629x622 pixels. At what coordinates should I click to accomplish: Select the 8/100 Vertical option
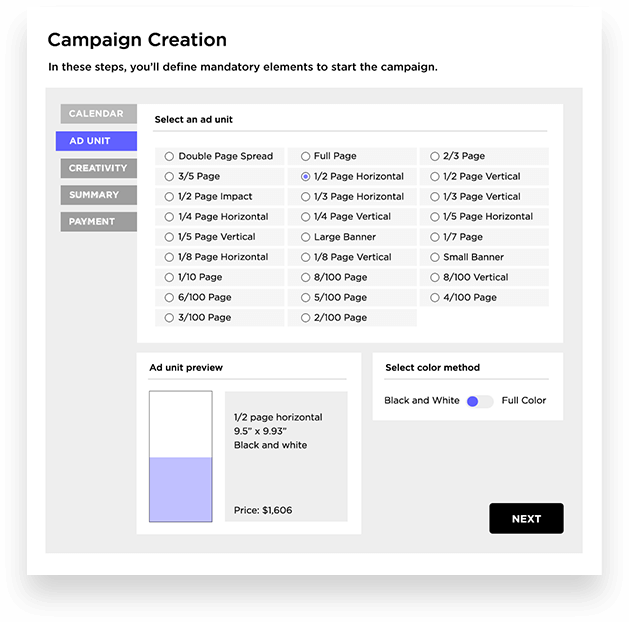[x=434, y=277]
